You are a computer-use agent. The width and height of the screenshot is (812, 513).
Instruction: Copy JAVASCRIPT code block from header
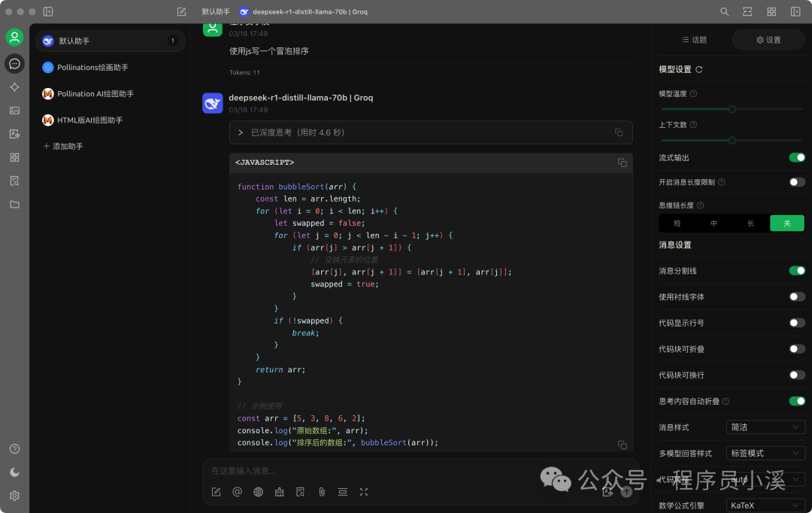click(623, 162)
